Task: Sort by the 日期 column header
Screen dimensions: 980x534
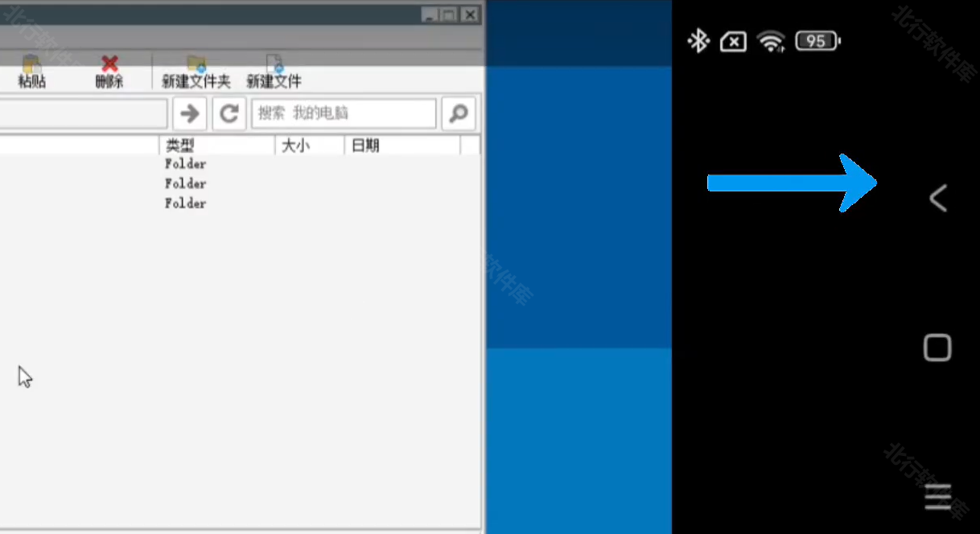Action: 401,146
